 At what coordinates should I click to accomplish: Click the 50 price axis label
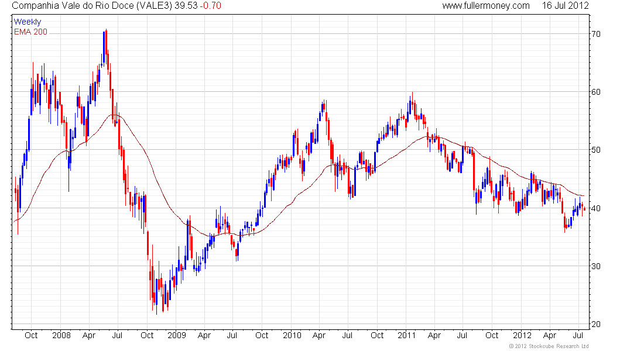(x=596, y=150)
